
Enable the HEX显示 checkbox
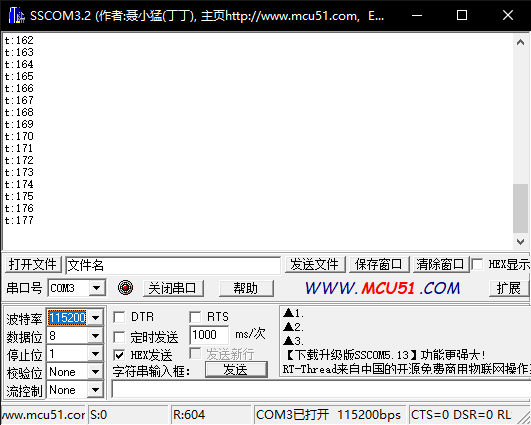[x=477, y=264]
